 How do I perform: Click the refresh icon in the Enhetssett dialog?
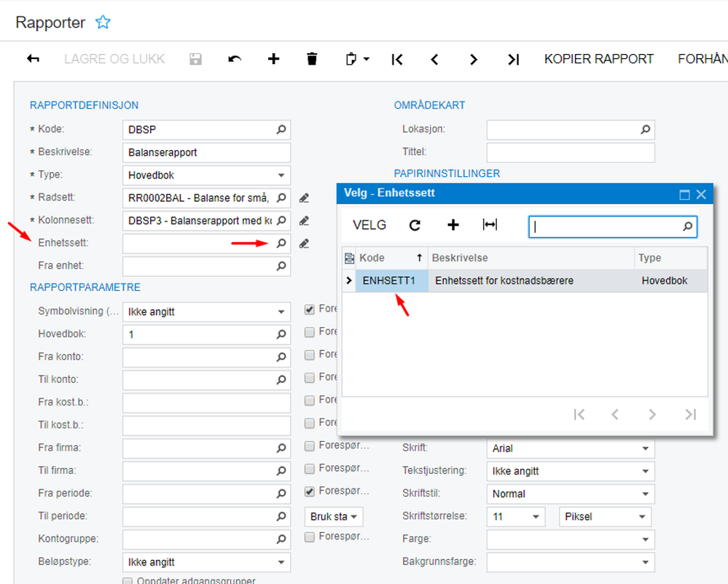(x=415, y=225)
